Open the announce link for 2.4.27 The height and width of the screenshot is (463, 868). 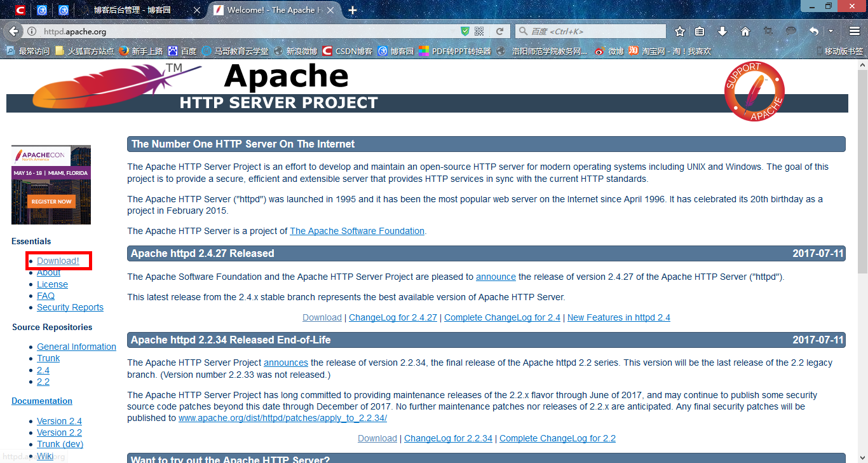coord(496,277)
